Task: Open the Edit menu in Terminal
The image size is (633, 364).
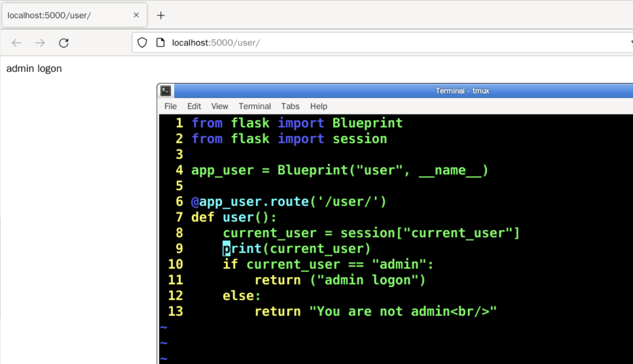Action: 194,106
